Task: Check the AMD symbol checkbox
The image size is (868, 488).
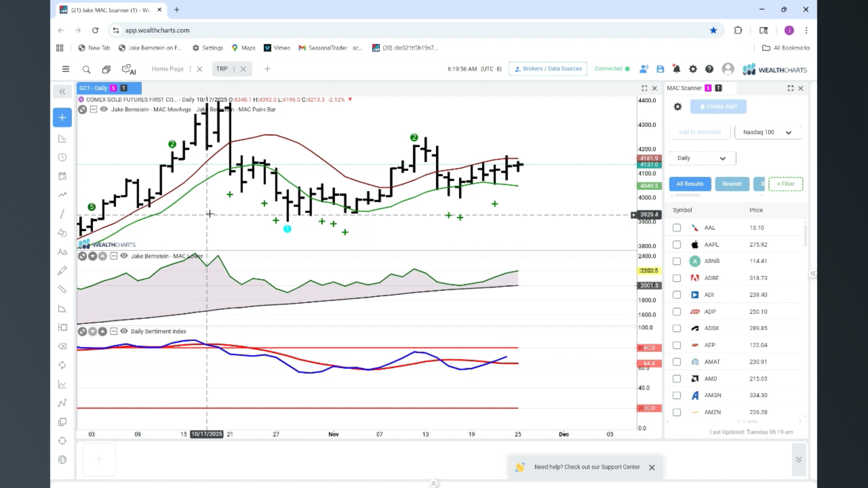Action: click(x=677, y=379)
